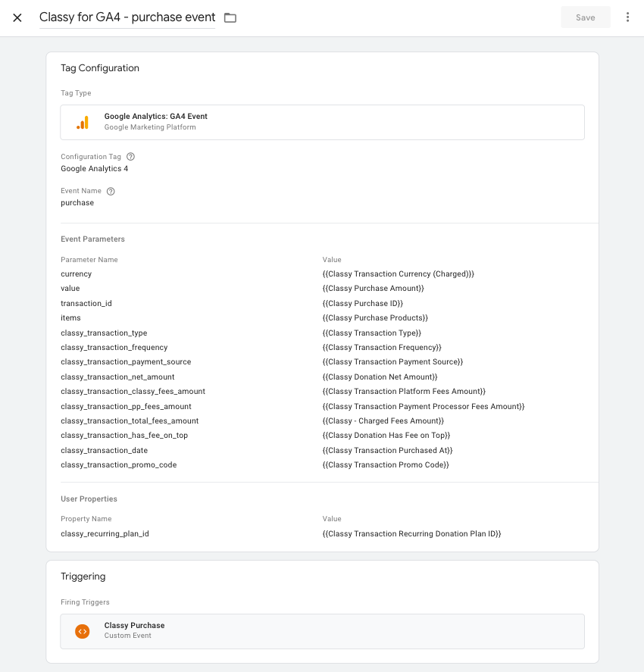Click the 'classy_transaction_date' parameter name

(x=104, y=451)
